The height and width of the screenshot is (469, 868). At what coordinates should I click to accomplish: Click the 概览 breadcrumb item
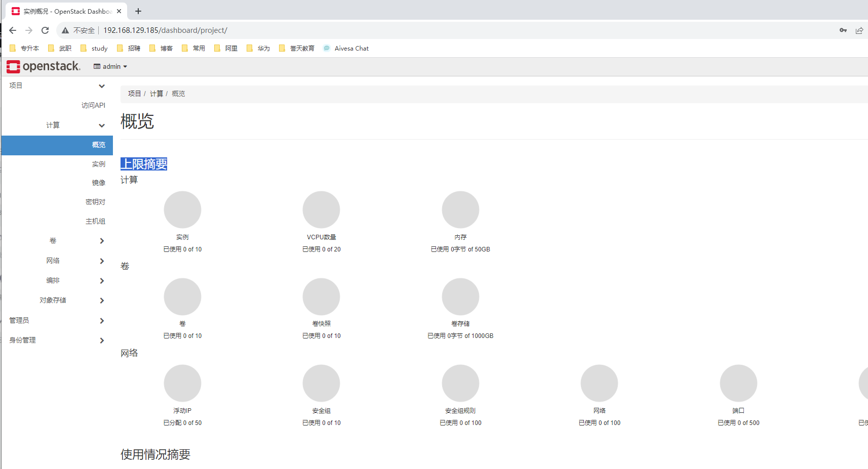click(178, 94)
